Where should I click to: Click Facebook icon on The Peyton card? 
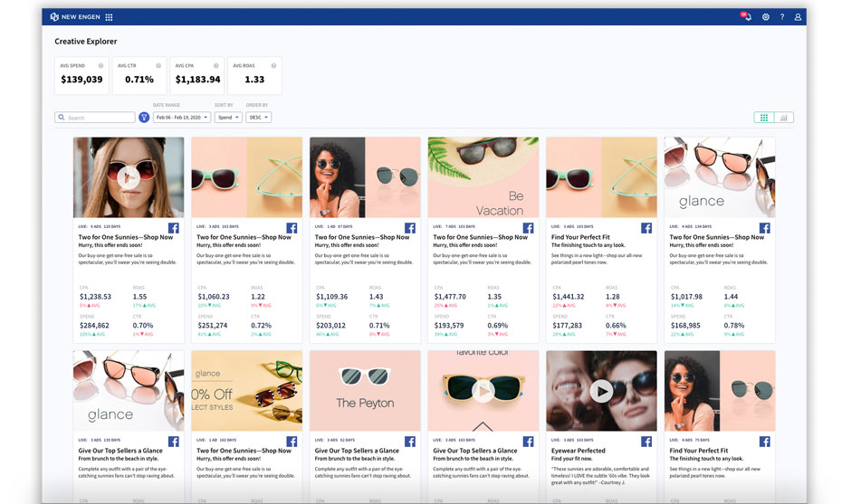pyautogui.click(x=410, y=441)
